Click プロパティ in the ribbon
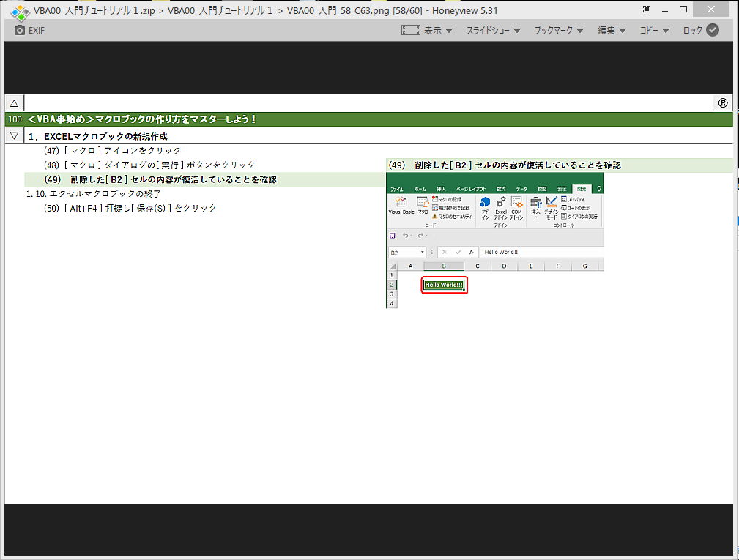 [x=573, y=199]
